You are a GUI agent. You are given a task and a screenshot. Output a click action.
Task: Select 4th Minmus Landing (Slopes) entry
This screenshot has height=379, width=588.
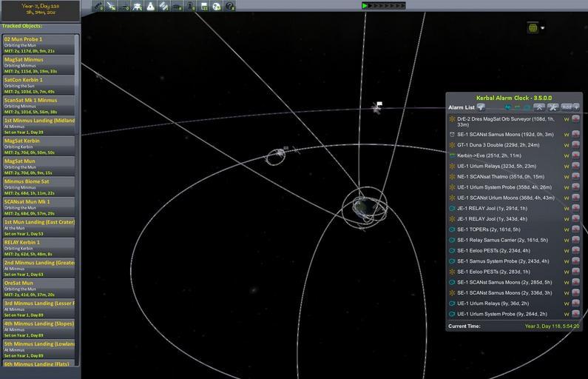point(39,329)
